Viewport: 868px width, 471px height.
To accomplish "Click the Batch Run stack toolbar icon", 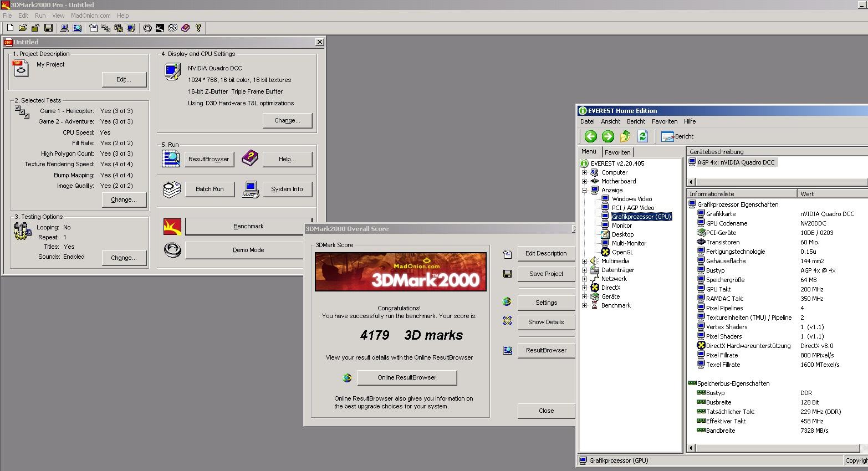I will (173, 28).
